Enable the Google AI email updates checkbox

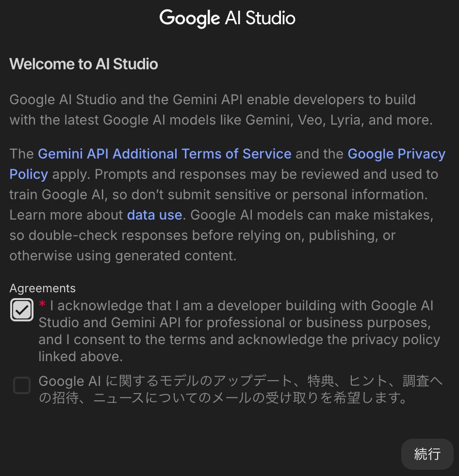[22, 386]
